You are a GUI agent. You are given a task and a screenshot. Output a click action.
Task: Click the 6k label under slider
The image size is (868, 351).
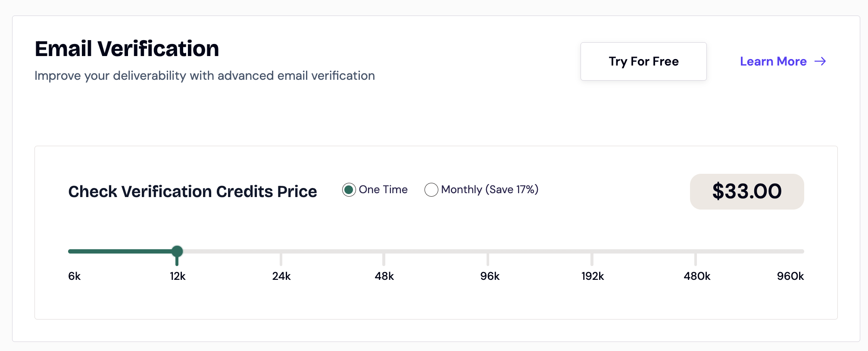[x=74, y=276]
